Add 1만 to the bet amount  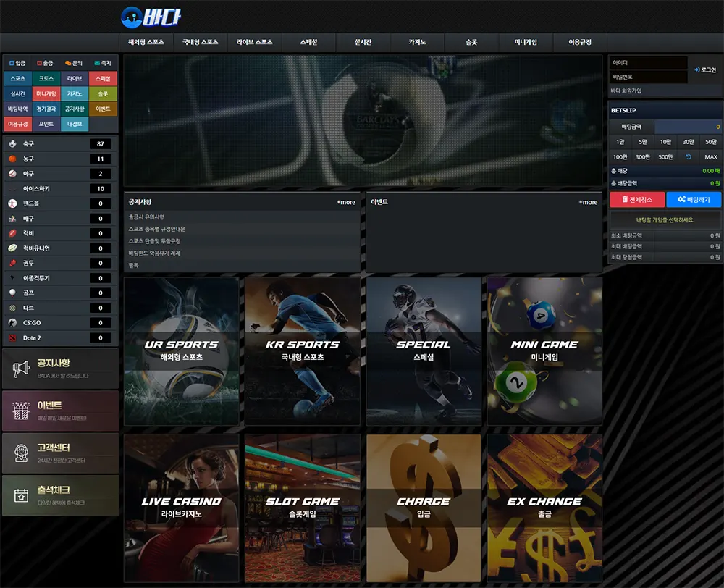[620, 142]
